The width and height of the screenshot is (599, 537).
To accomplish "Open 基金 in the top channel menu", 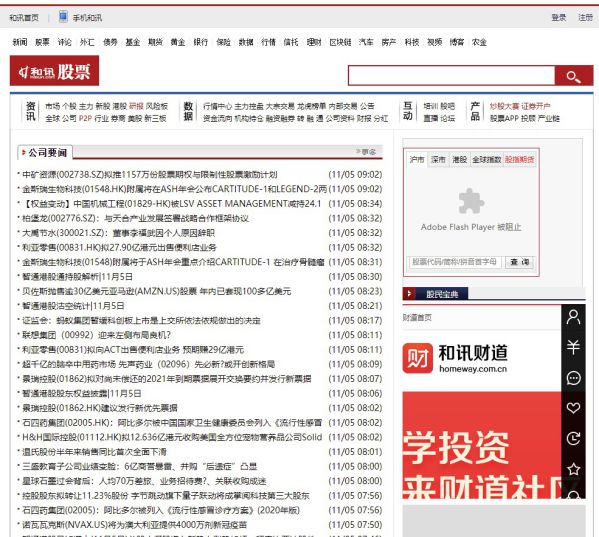I will 133,42.
